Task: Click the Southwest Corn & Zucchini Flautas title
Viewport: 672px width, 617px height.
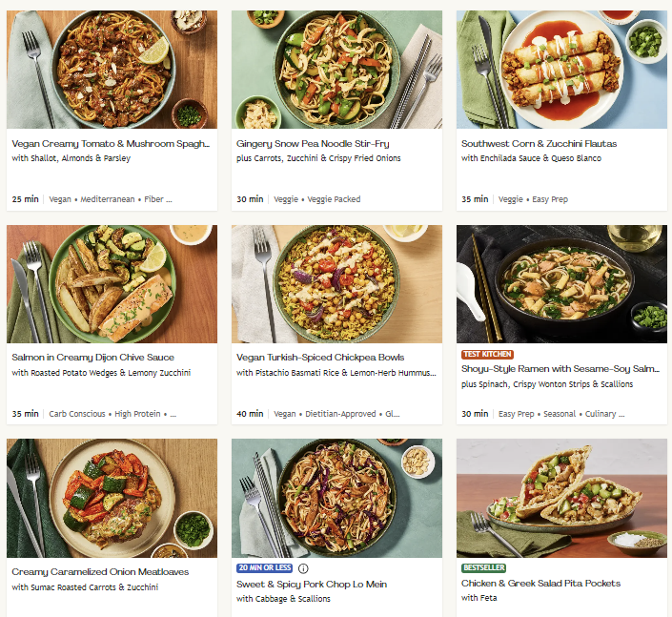Action: click(x=539, y=144)
